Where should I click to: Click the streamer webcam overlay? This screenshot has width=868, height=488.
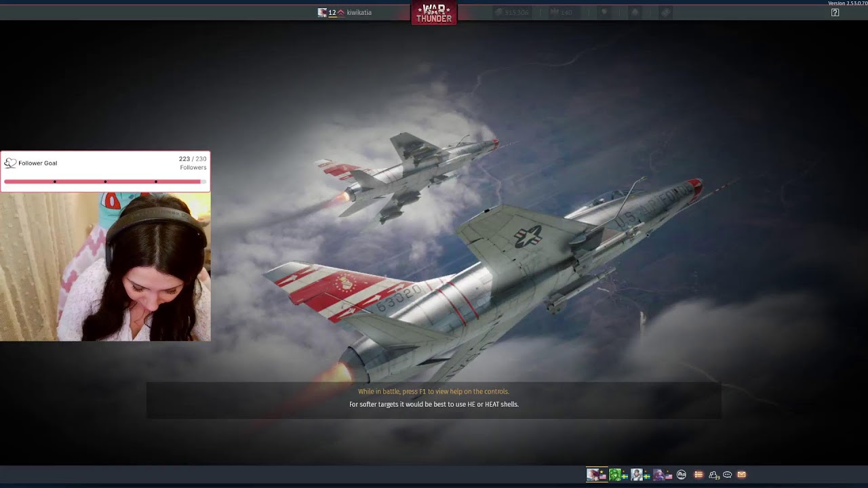click(x=105, y=266)
